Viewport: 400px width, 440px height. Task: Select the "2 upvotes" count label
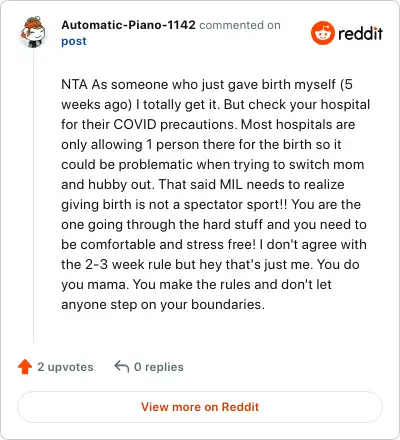[x=65, y=367]
